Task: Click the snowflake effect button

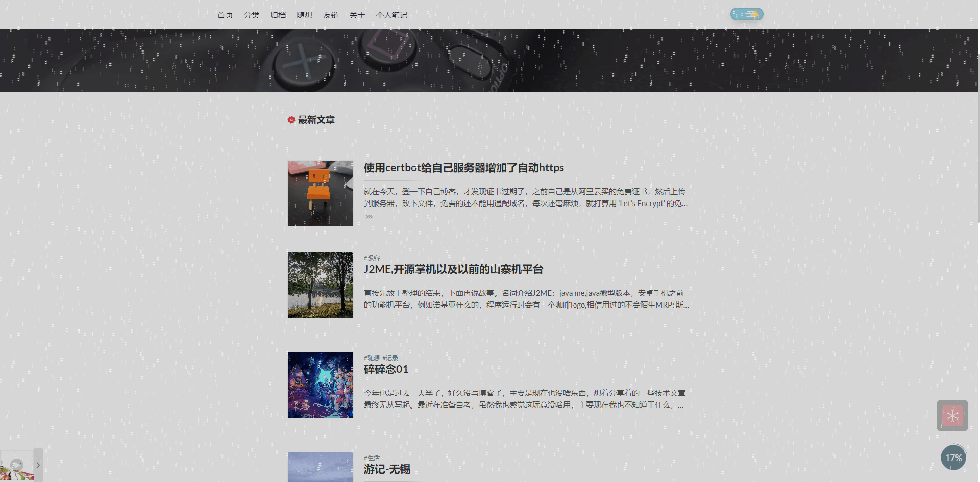Action: point(952,416)
